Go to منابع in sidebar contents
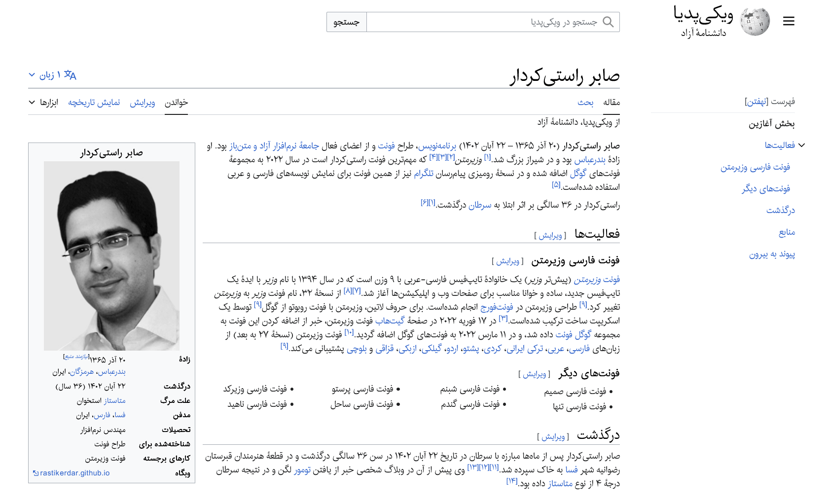The width and height of the screenshot is (827, 504). tap(787, 232)
